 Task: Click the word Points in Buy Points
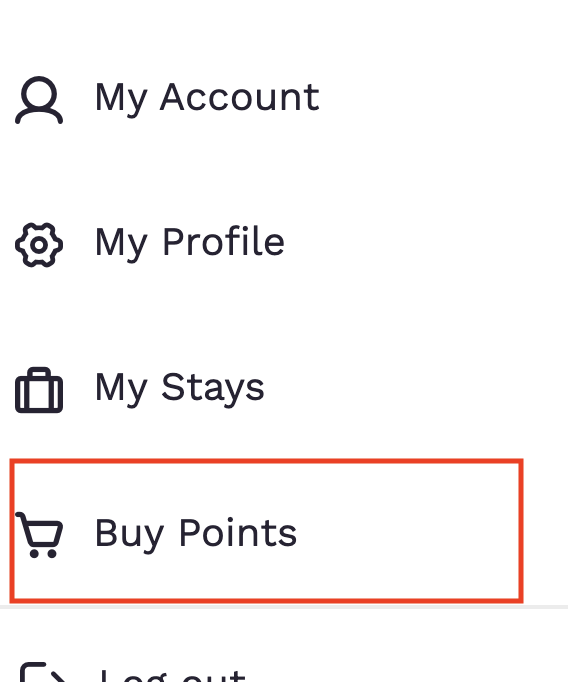(238, 532)
